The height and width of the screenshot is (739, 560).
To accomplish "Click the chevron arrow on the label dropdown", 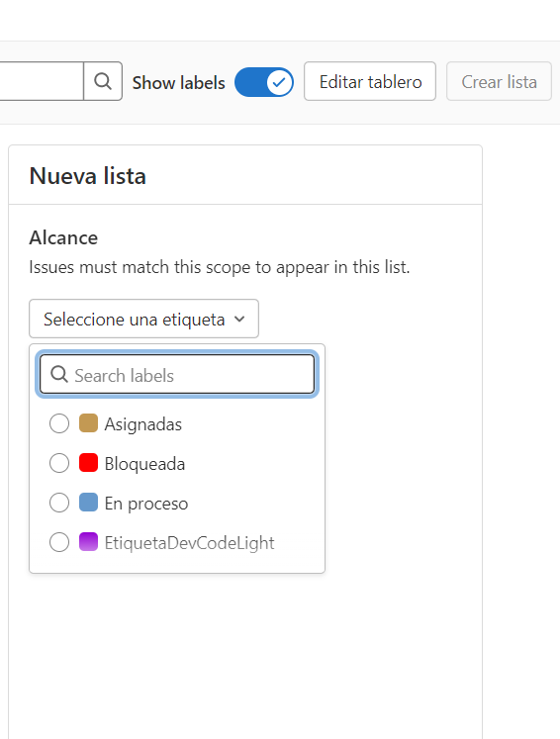I will click(x=239, y=320).
